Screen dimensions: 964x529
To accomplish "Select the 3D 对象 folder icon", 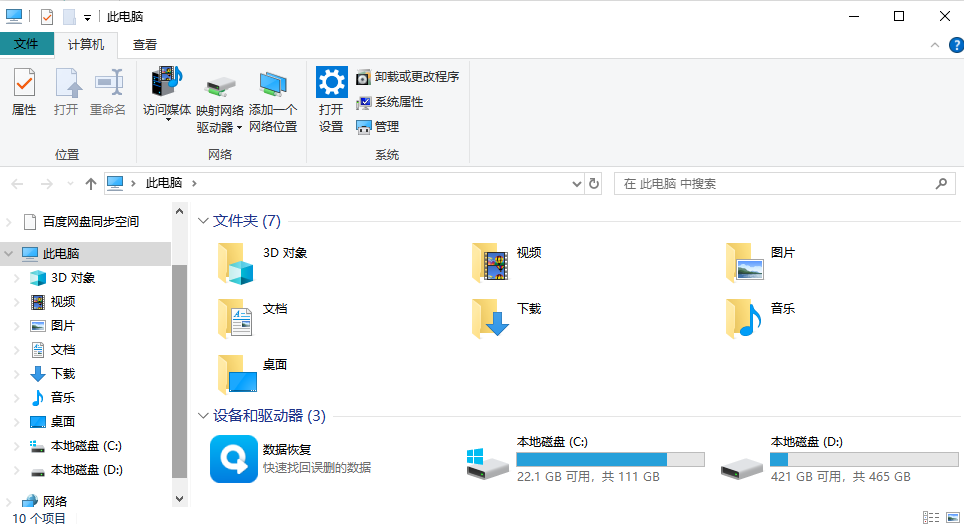I will [235, 263].
